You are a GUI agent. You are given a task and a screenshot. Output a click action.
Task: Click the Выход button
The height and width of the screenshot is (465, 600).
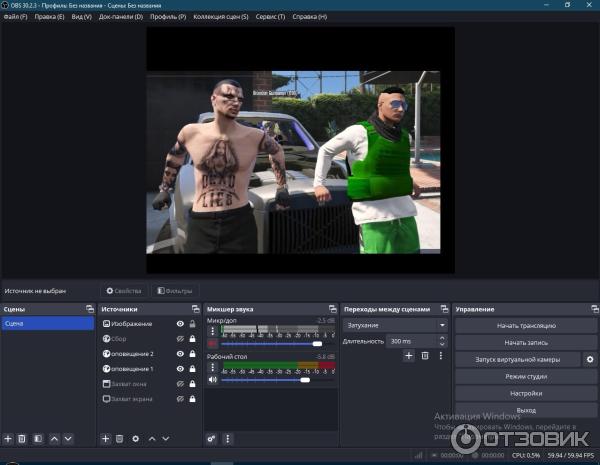[526, 410]
